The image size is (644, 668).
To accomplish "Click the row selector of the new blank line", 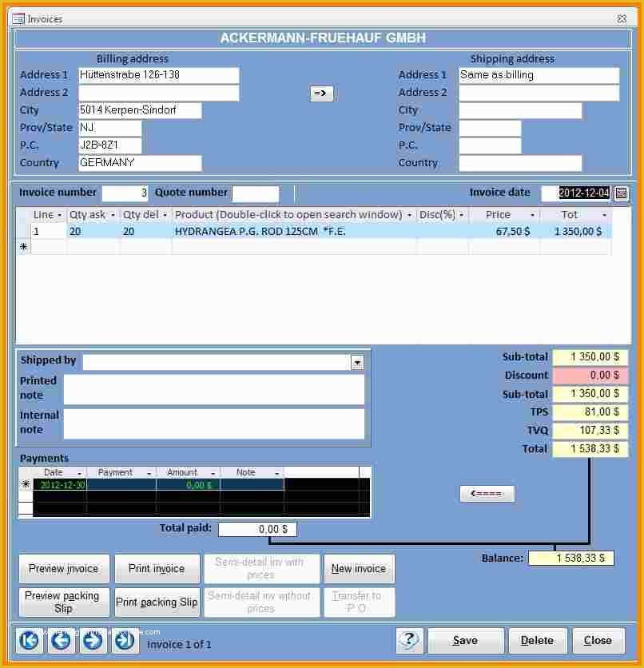I will (24, 247).
